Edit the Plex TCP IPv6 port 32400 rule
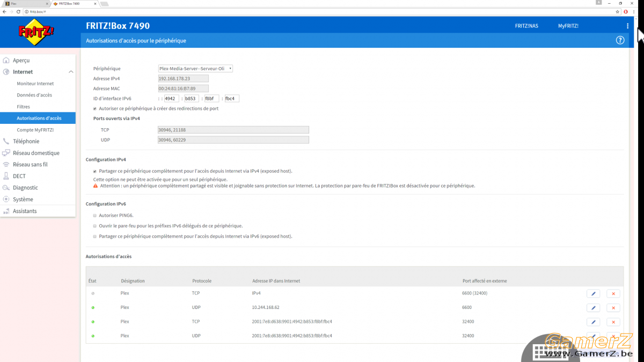644x362 pixels. click(593, 322)
